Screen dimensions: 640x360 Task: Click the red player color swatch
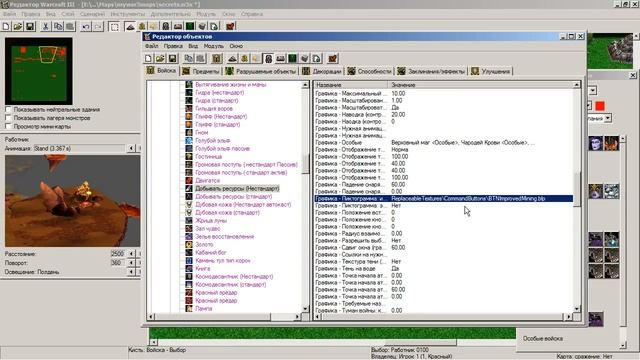click(x=600, y=106)
